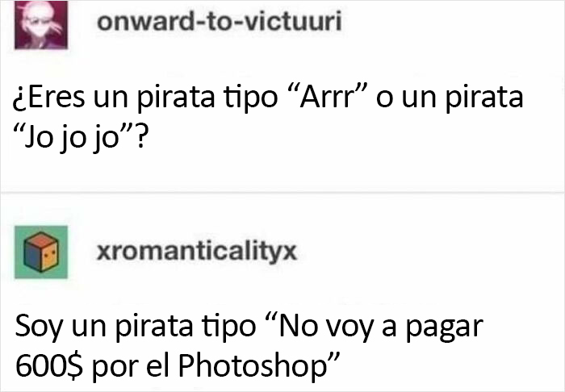Click the word "pirata" in the reply
The image size is (565, 392).
(x=154, y=327)
